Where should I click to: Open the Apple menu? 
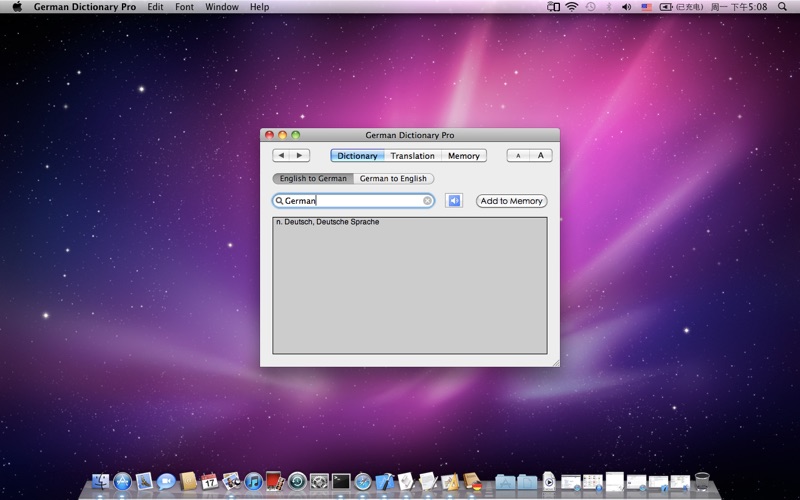(17, 7)
